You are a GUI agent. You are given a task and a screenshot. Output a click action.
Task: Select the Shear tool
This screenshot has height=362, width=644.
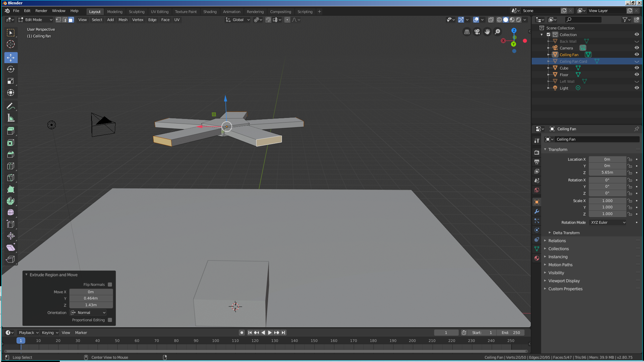coord(11,247)
